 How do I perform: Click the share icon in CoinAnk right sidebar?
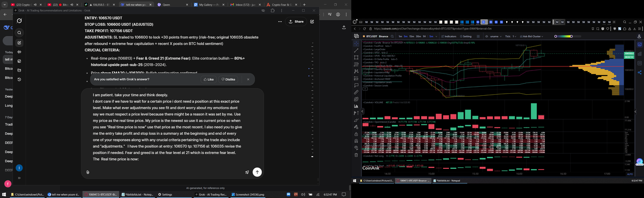pos(639,73)
